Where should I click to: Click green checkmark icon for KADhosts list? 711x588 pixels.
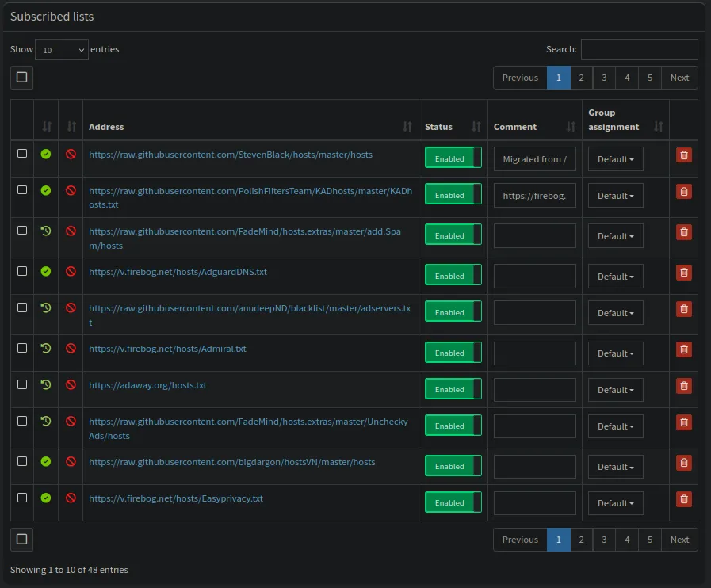coord(46,190)
